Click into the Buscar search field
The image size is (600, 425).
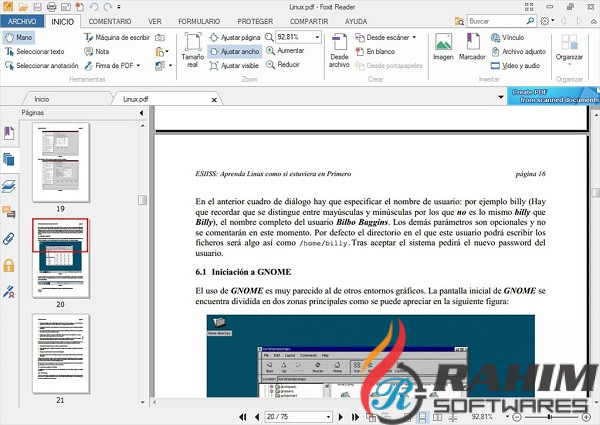tap(496, 21)
